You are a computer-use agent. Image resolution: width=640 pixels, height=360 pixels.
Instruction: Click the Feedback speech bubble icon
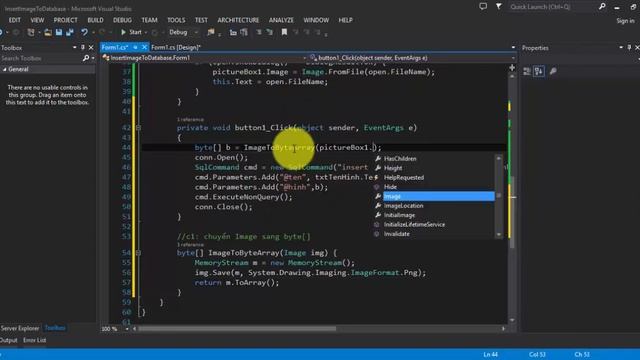(483, 6)
